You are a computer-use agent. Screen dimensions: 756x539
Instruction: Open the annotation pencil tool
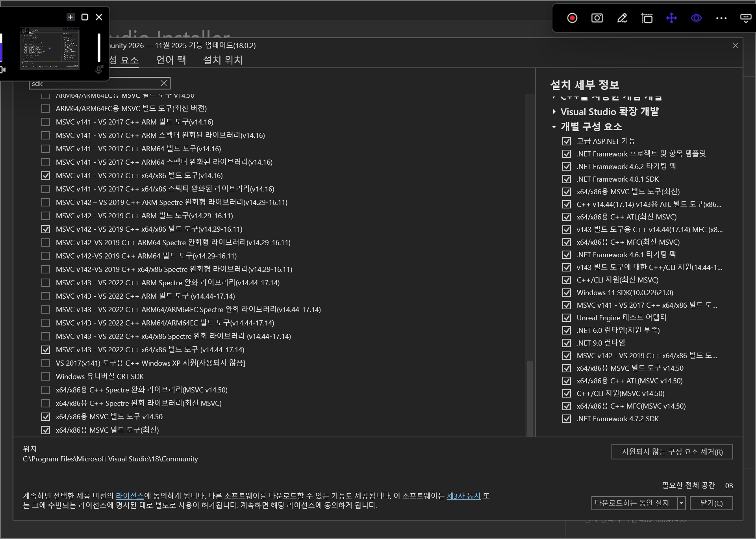(x=622, y=18)
